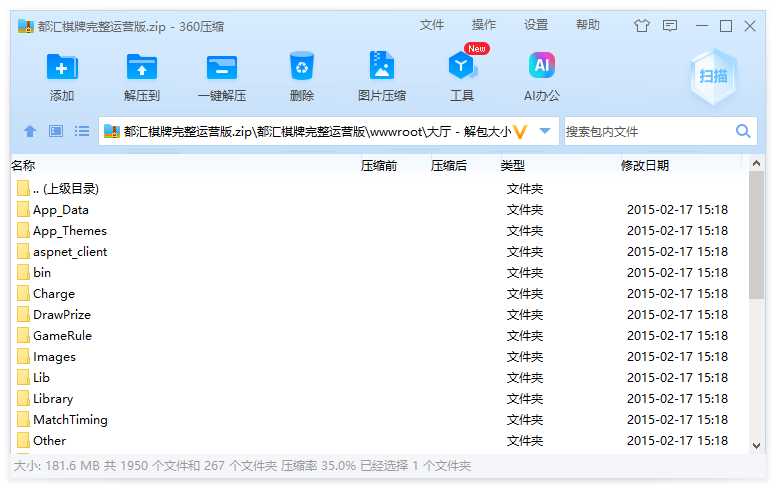The image size is (776, 488).
Task: Click the App_Data folder icon
Action: coord(23,209)
